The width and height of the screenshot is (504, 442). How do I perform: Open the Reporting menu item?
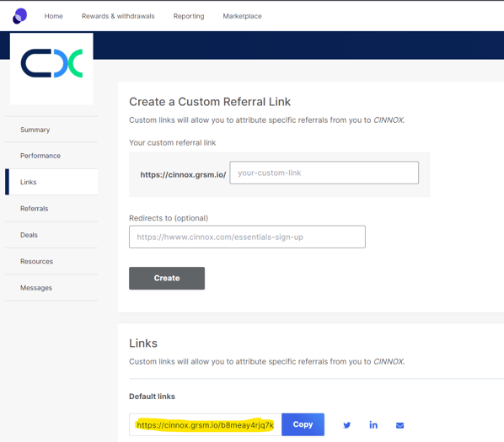189,16
